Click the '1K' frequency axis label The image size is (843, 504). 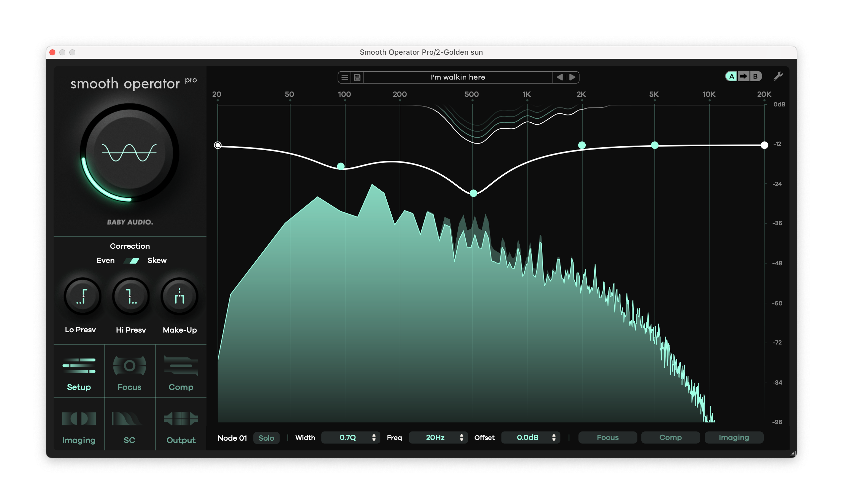tap(526, 94)
